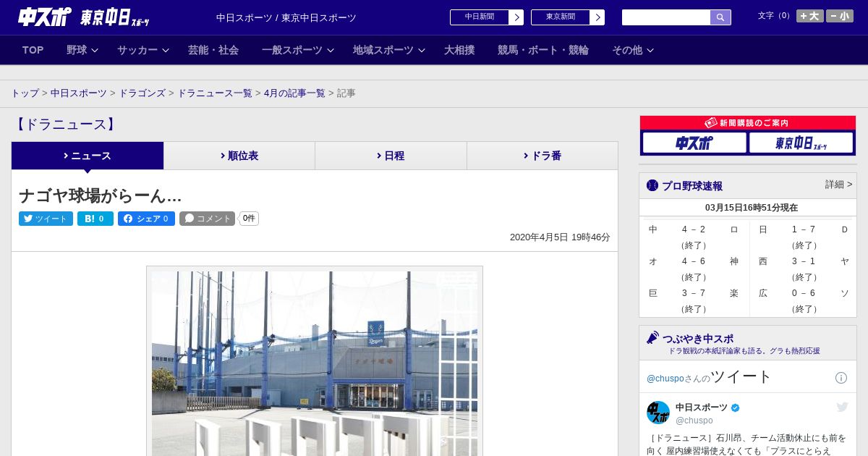The width and height of the screenshot is (868, 456).
Task: Expand the 一般スポーツ menu dropdown
Action: pos(297,50)
